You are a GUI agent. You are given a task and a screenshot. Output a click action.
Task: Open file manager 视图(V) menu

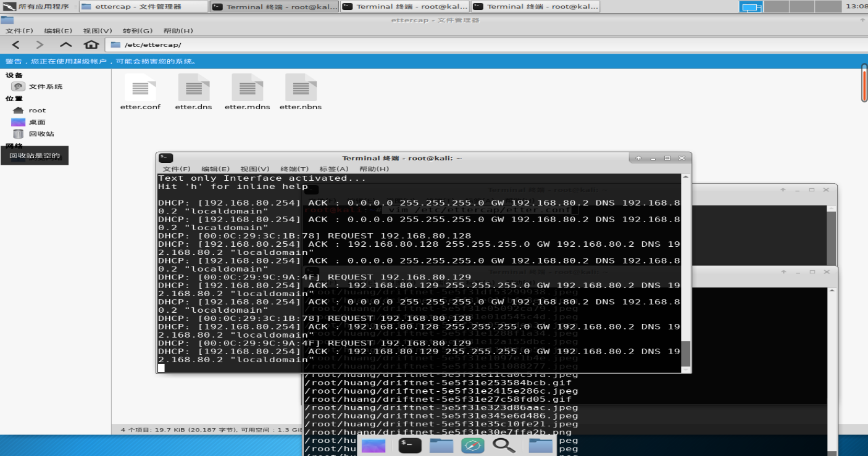click(98, 31)
